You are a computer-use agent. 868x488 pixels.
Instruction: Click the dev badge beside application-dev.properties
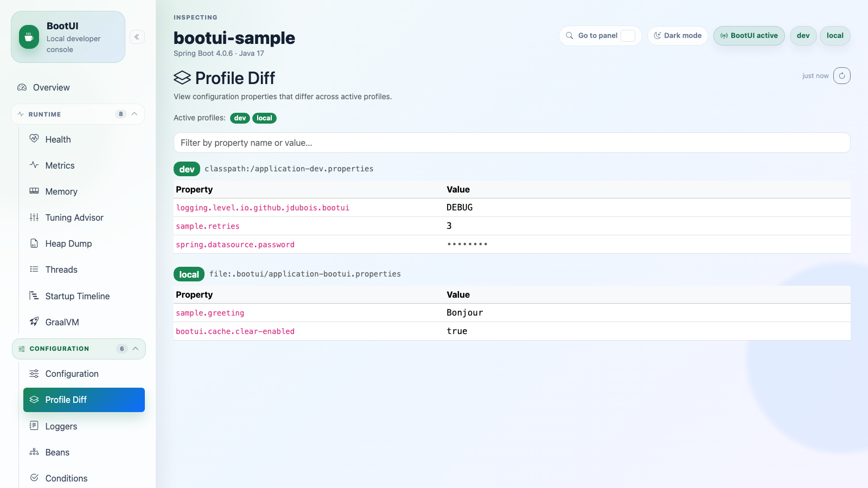point(187,169)
